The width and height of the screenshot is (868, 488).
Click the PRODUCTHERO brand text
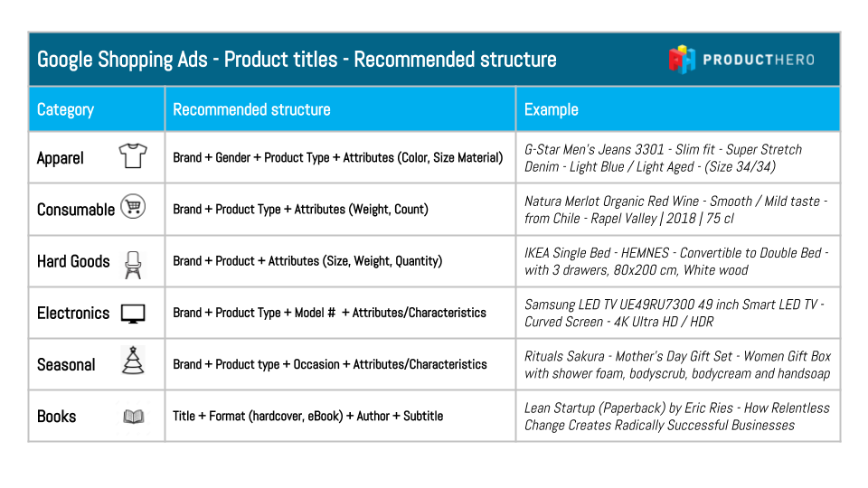[x=759, y=60]
